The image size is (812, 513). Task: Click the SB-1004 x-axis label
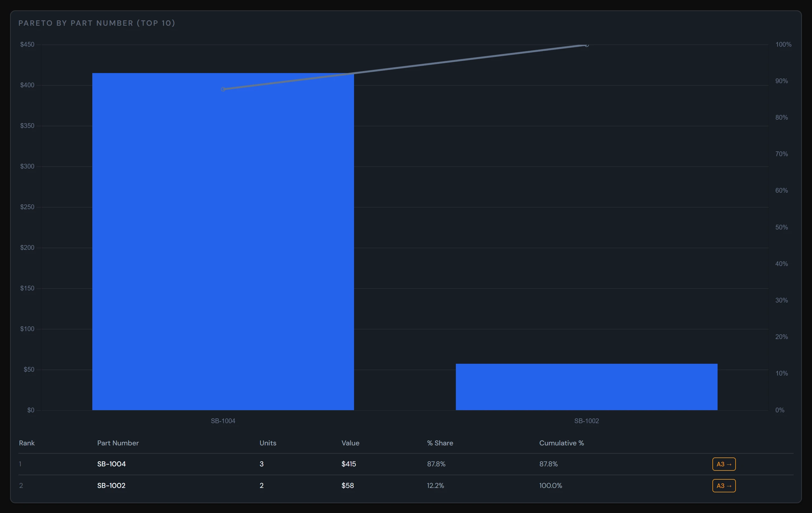(223, 421)
